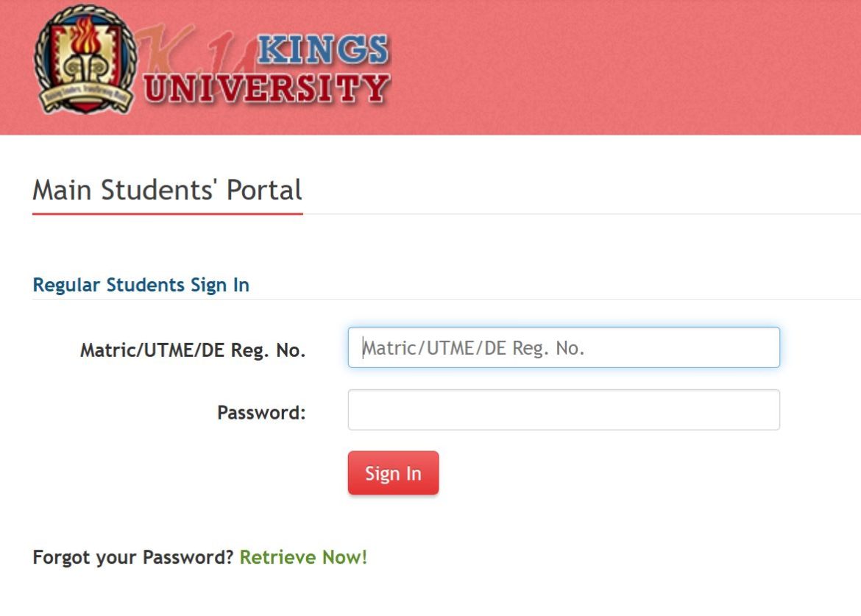Click the placeholder text in the Reg. No. box
The width and height of the screenshot is (861, 616).
click(474, 347)
